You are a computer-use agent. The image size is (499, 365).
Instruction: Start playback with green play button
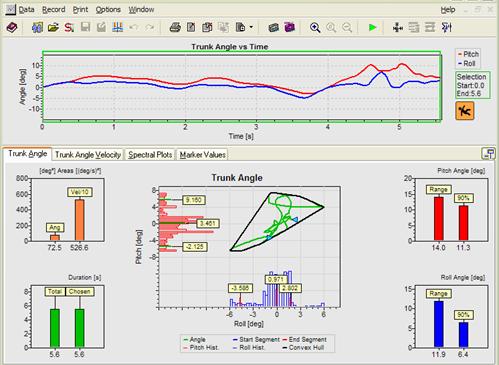(x=372, y=27)
